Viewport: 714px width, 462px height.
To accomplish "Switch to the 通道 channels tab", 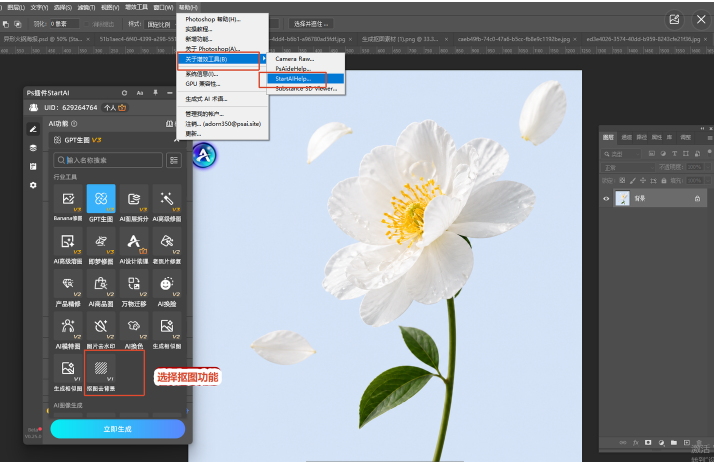I will tap(627, 137).
